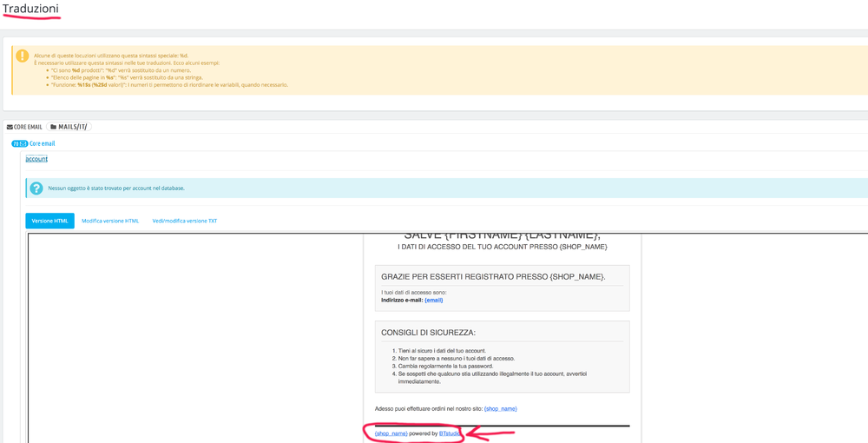Switch to Modifica versione HTML tab

(x=110, y=221)
